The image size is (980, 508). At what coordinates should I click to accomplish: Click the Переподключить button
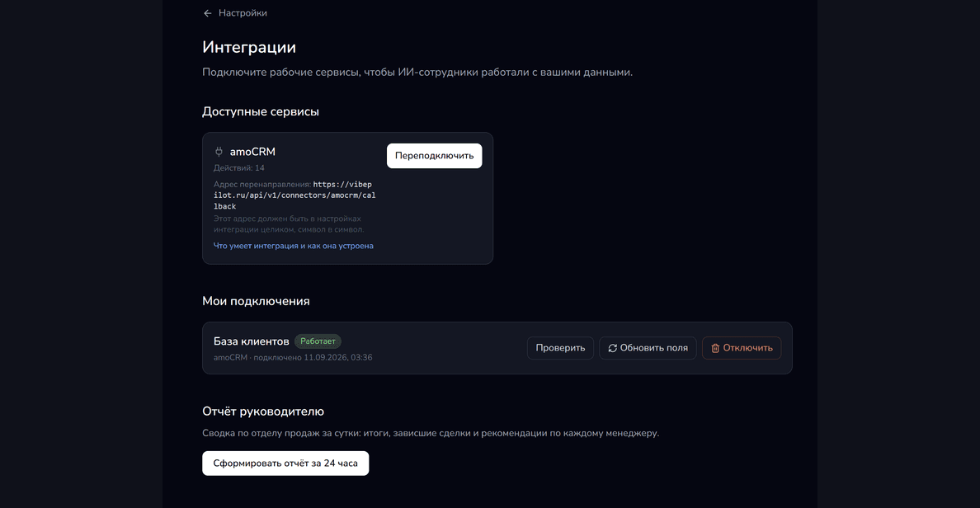(x=435, y=156)
